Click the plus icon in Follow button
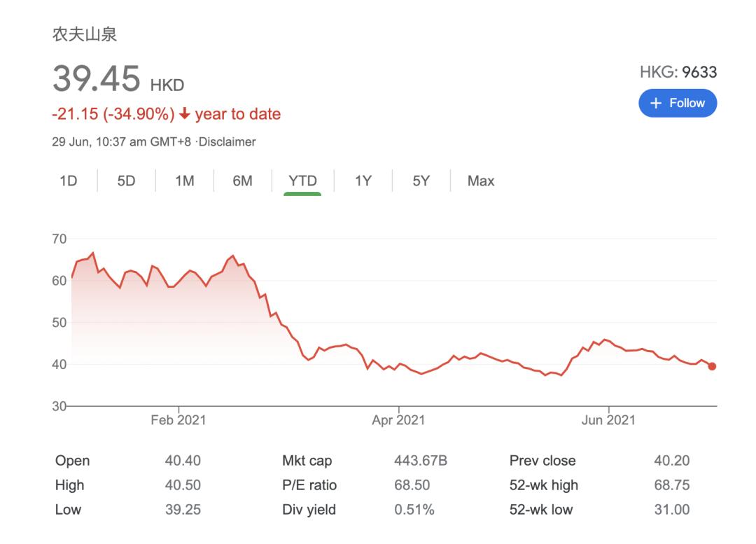 click(x=656, y=103)
